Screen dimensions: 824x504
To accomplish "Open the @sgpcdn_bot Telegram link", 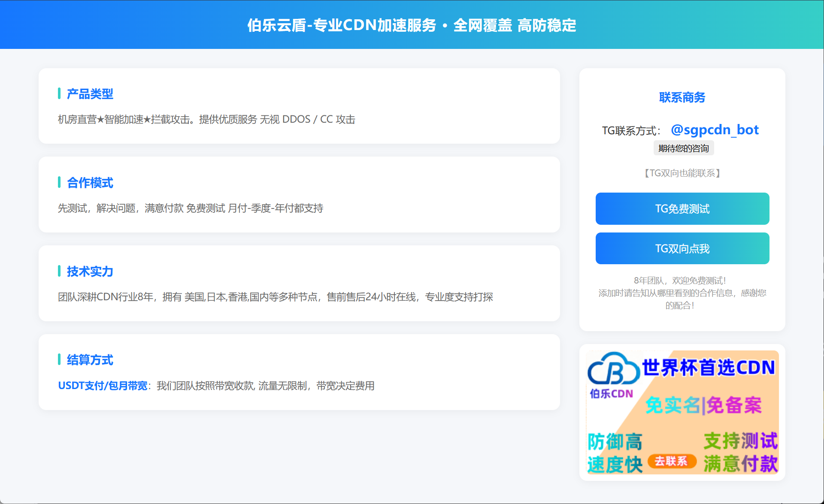I will pos(715,130).
